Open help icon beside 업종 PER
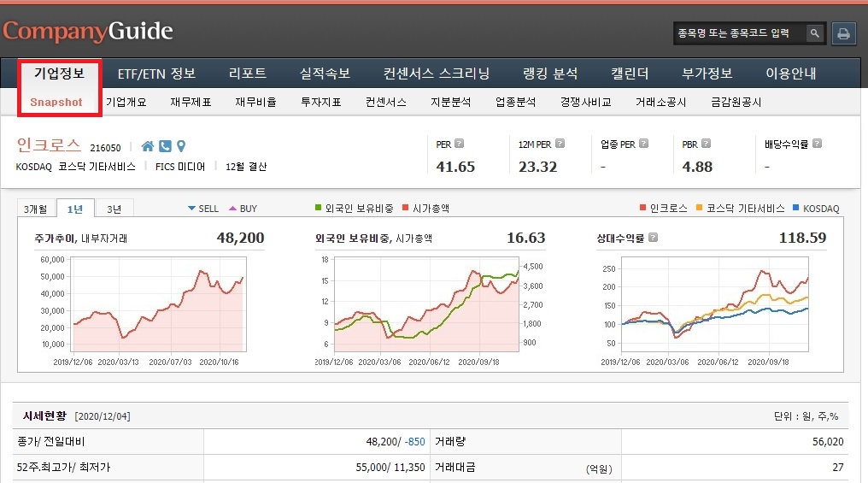The width and height of the screenshot is (868, 483). [x=643, y=144]
